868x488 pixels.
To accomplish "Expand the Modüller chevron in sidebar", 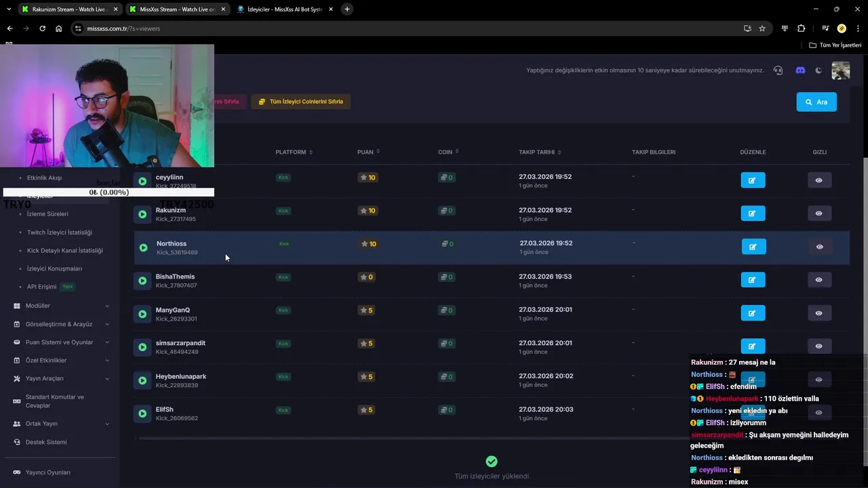I will pos(107,306).
